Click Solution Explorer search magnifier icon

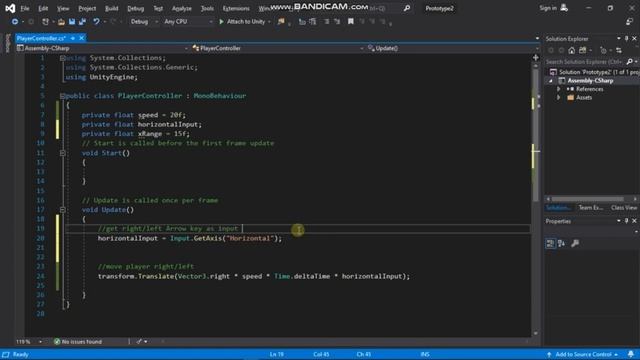[629, 62]
